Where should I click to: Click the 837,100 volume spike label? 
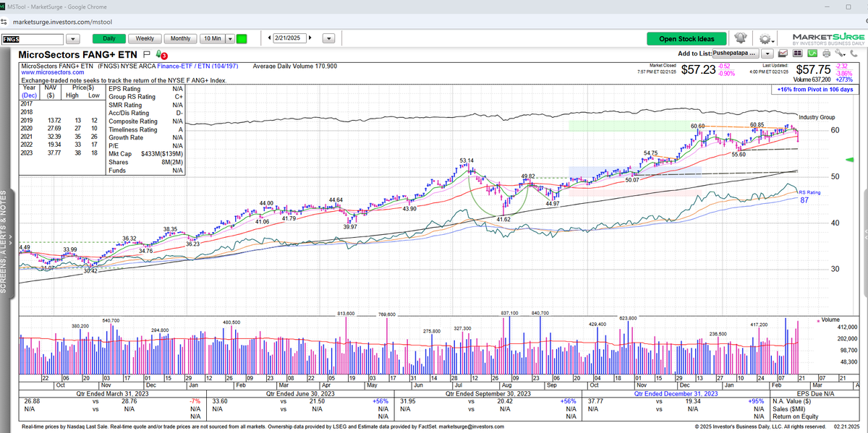(x=509, y=314)
